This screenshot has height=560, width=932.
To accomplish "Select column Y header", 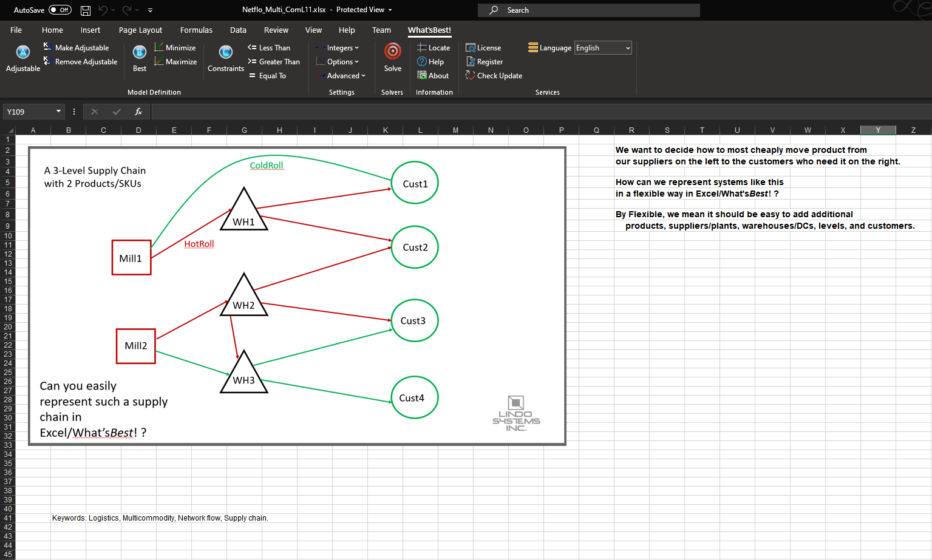I will [x=878, y=130].
